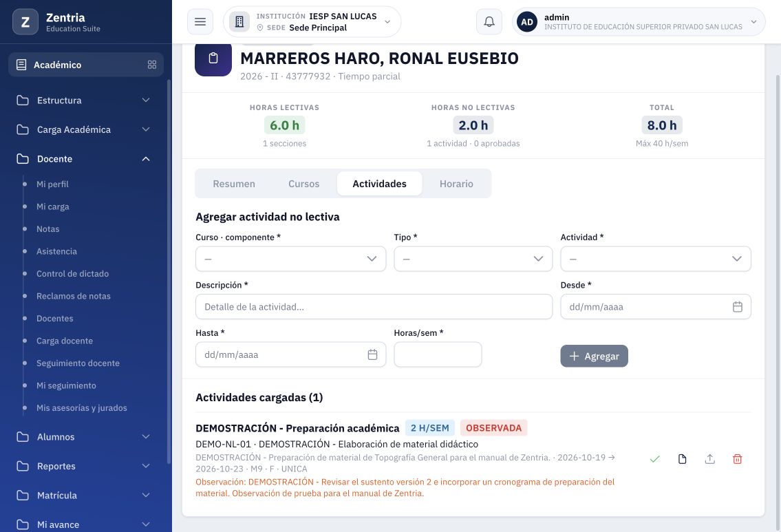Expand the Reportes sidebar section

[86, 466]
